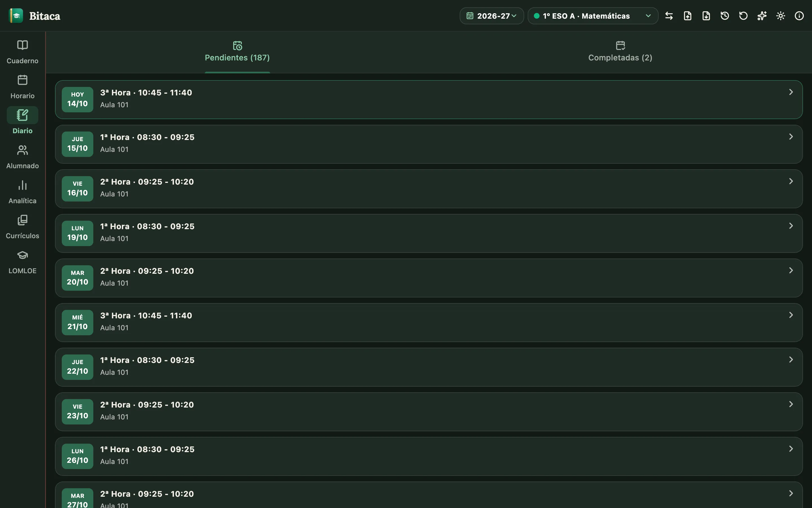Open the 1ª Hora session title on 26/10
This screenshot has width=812, height=508.
click(x=147, y=449)
